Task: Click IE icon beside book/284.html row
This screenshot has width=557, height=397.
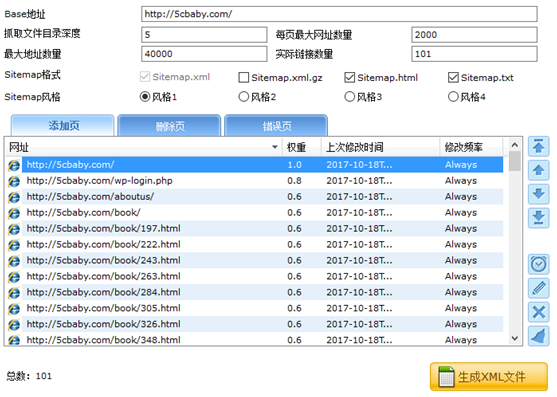Action: tap(14, 293)
